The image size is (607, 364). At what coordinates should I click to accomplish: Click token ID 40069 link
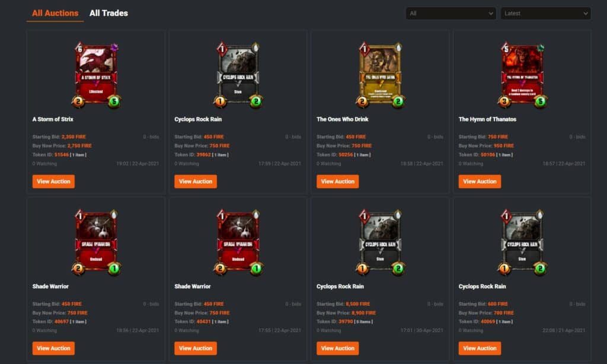(x=488, y=321)
